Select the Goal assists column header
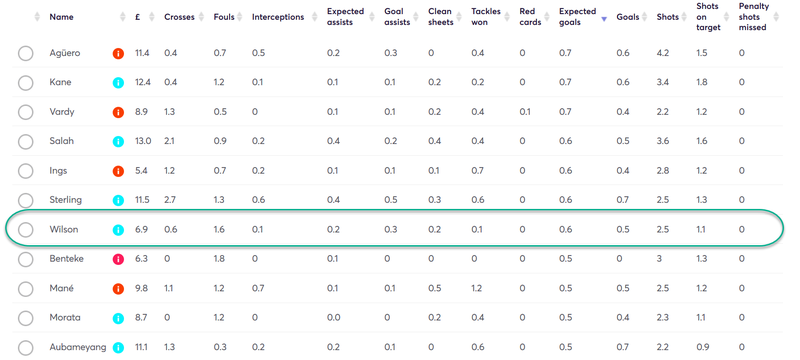The image size is (800, 360). click(397, 17)
